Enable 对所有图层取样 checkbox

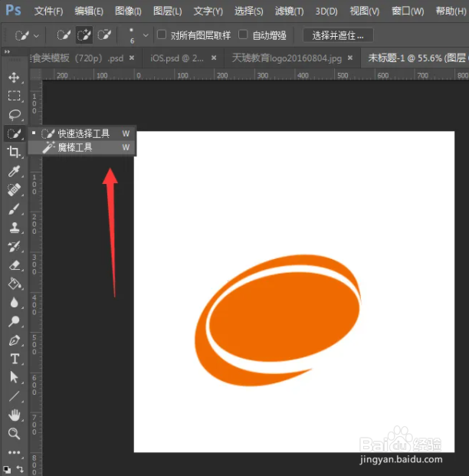point(162,34)
